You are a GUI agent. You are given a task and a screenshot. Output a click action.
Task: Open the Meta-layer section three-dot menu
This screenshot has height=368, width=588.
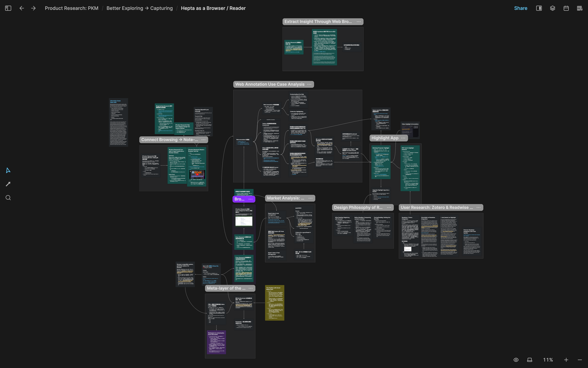[x=250, y=289]
